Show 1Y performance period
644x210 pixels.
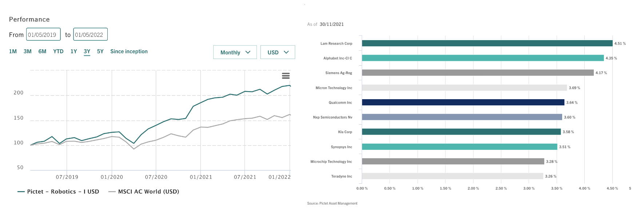coord(73,51)
